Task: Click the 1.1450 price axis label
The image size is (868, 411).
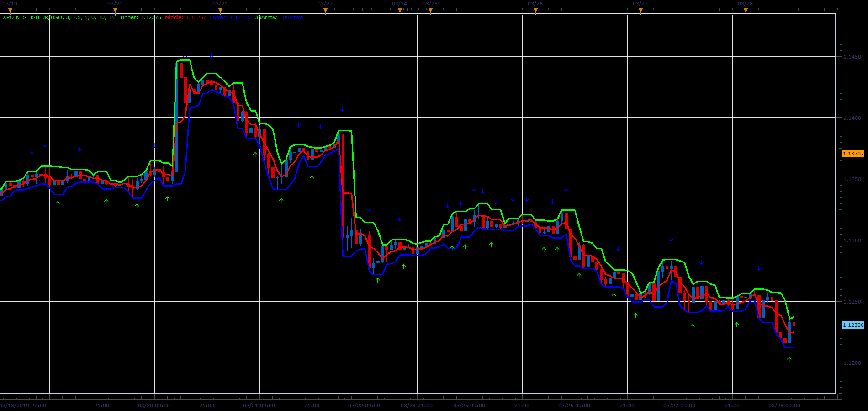Action: (x=852, y=57)
